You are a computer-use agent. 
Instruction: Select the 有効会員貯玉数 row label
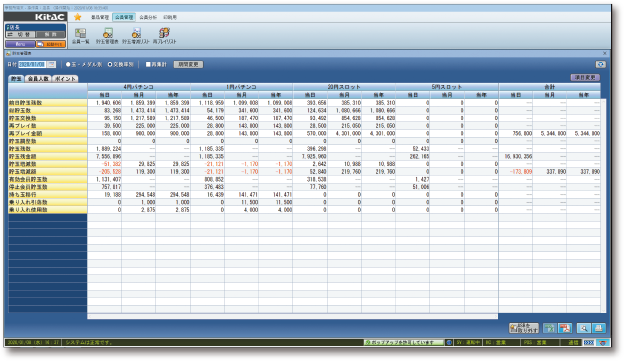click(48, 179)
